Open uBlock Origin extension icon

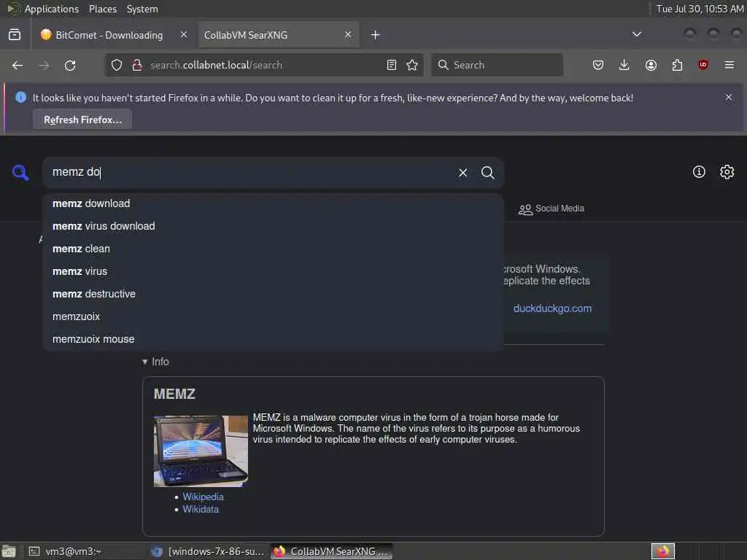pos(703,65)
